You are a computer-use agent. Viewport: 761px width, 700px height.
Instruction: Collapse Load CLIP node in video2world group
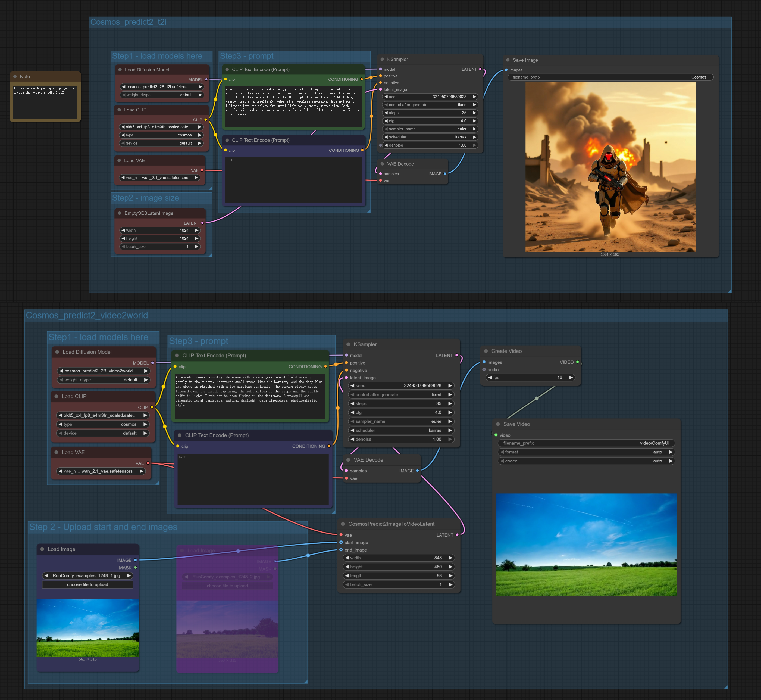(x=57, y=396)
